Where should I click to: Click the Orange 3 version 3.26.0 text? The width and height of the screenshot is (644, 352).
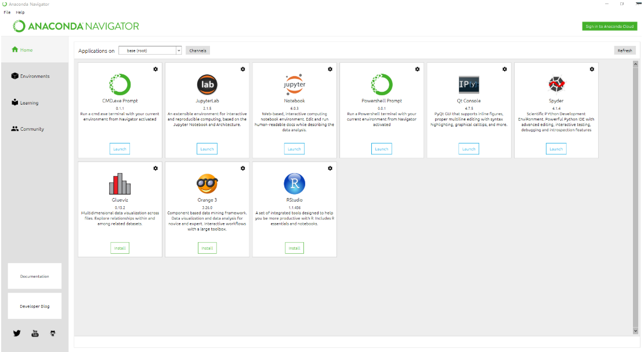(207, 208)
